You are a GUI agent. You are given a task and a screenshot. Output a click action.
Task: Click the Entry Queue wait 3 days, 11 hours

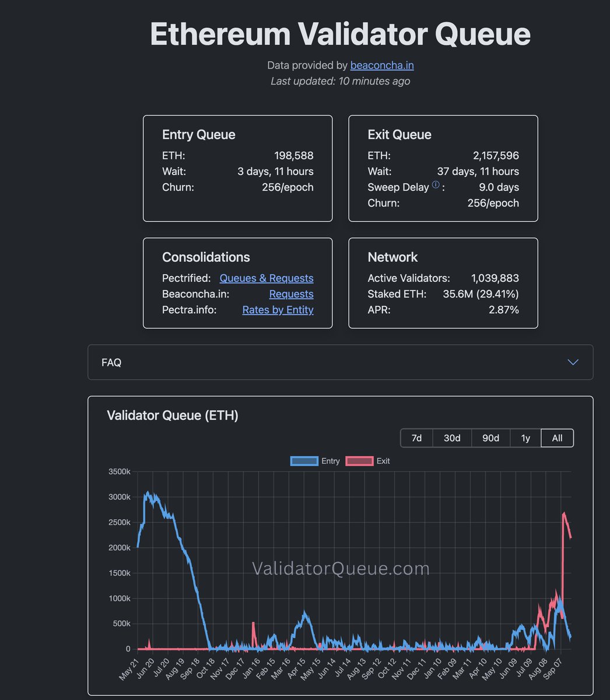pos(275,171)
